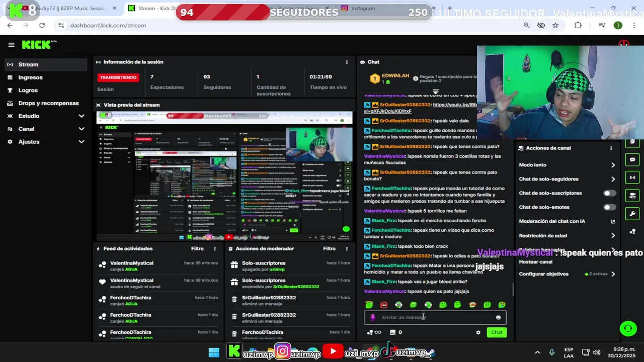Select the wrench widget icon on right rail
This screenshot has height=362, width=644.
click(x=632, y=214)
